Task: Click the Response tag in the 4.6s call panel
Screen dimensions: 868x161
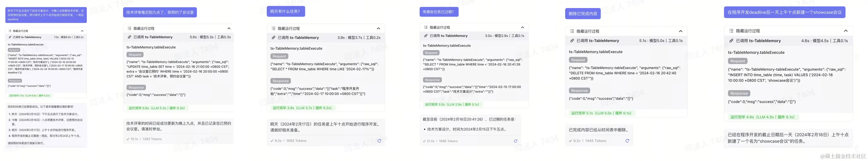Action: [739, 93]
